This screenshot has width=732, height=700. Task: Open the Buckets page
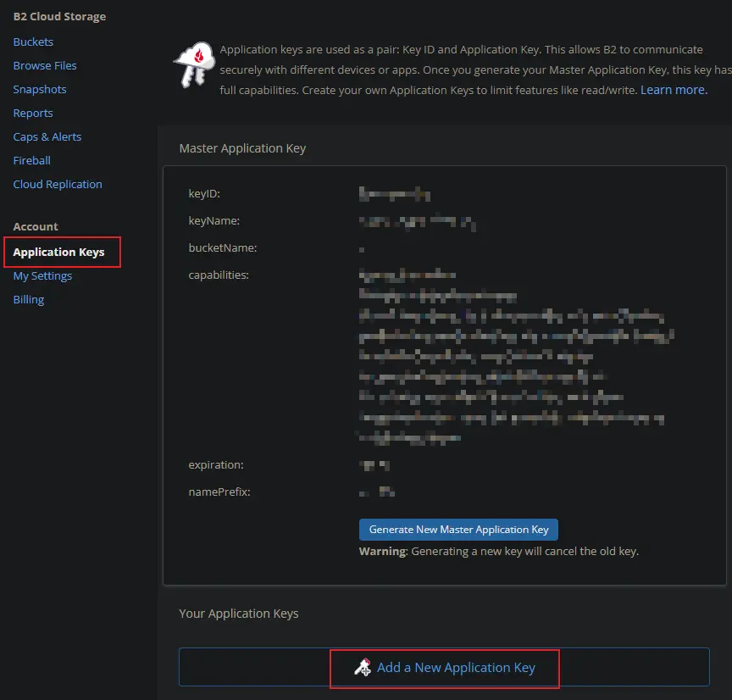pos(33,42)
